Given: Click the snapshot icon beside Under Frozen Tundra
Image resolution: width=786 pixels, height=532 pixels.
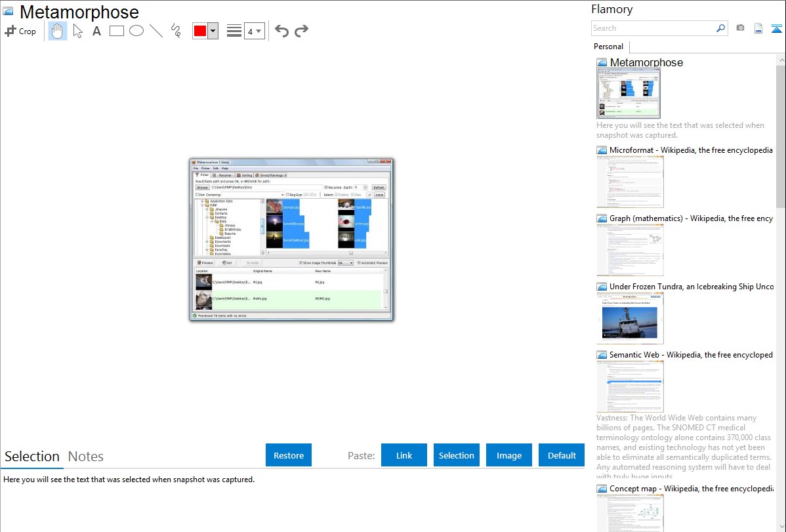Looking at the screenshot, I should 602,287.
